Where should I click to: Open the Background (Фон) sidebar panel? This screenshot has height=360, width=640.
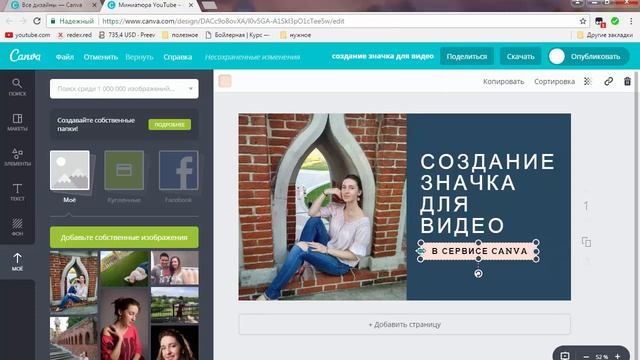[x=17, y=227]
